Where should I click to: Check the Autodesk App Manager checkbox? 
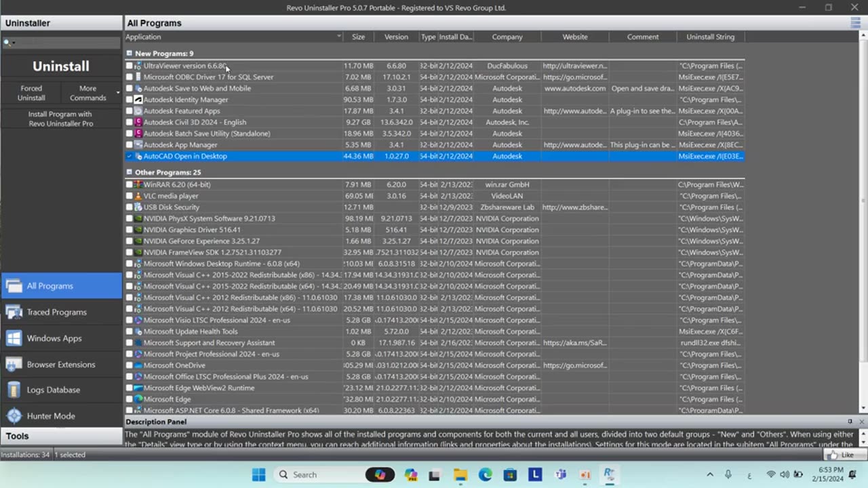[x=130, y=145]
